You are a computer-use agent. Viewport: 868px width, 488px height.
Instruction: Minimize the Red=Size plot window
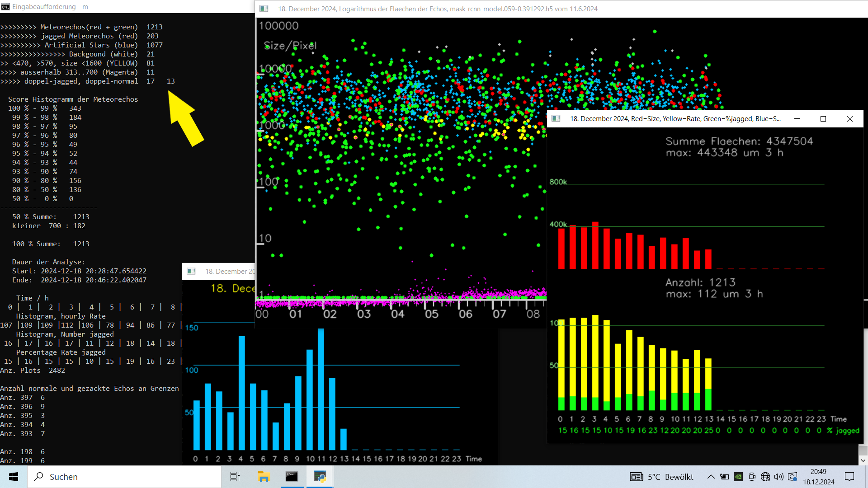pyautogui.click(x=797, y=118)
